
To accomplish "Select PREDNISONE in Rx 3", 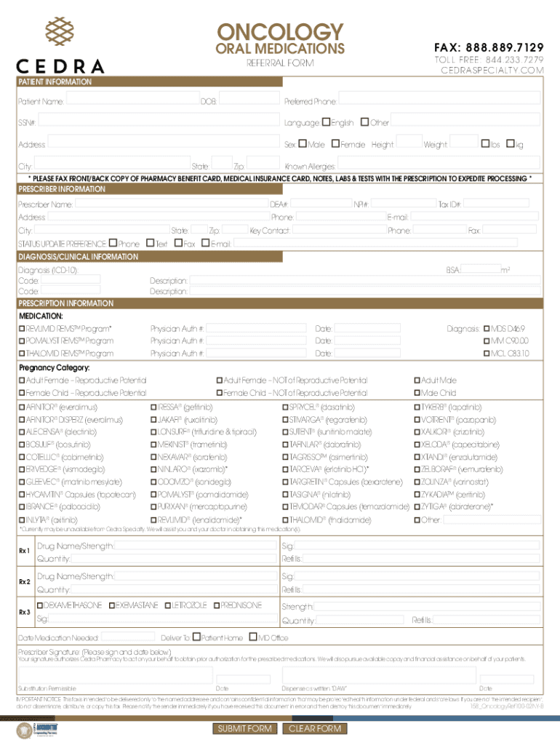I will coord(217,605).
